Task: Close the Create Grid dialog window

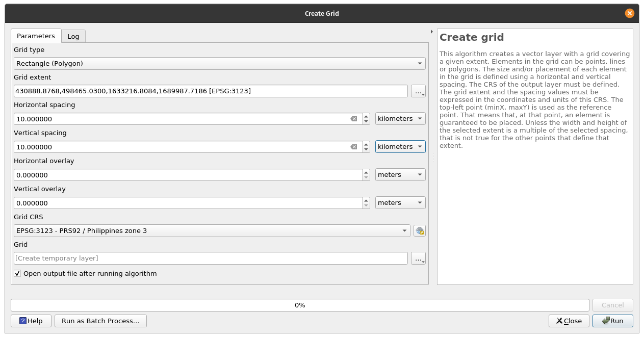Action: (630, 13)
